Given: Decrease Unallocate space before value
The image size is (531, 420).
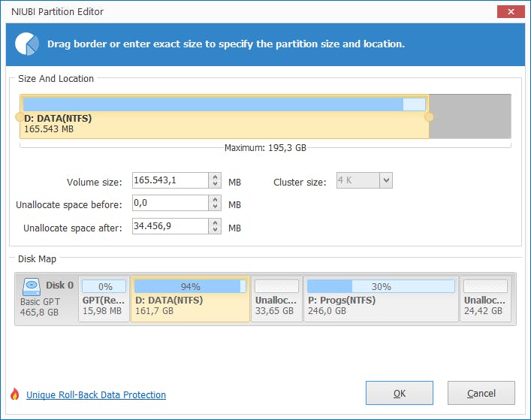Looking at the screenshot, I should (215, 207).
